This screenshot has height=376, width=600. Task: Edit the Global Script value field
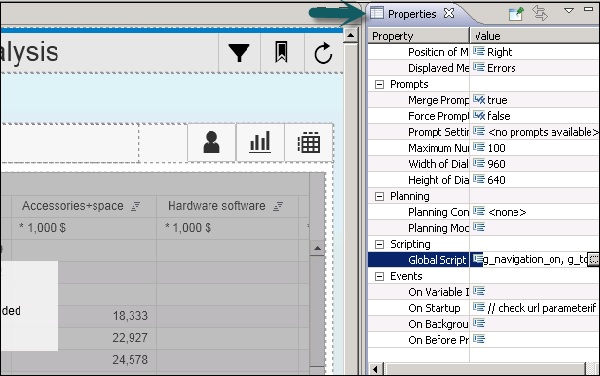(x=535, y=260)
